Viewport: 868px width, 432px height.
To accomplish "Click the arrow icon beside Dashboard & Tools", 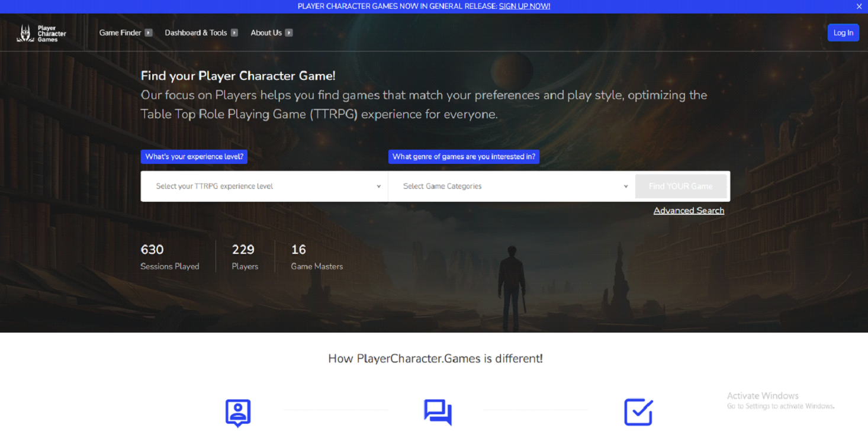I will 234,33.
